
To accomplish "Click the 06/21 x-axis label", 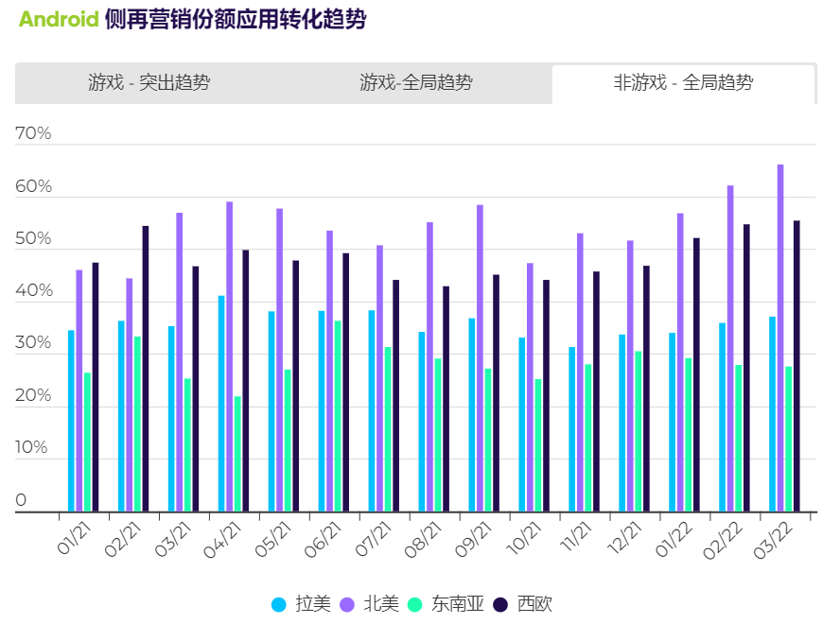I will 324,540.
